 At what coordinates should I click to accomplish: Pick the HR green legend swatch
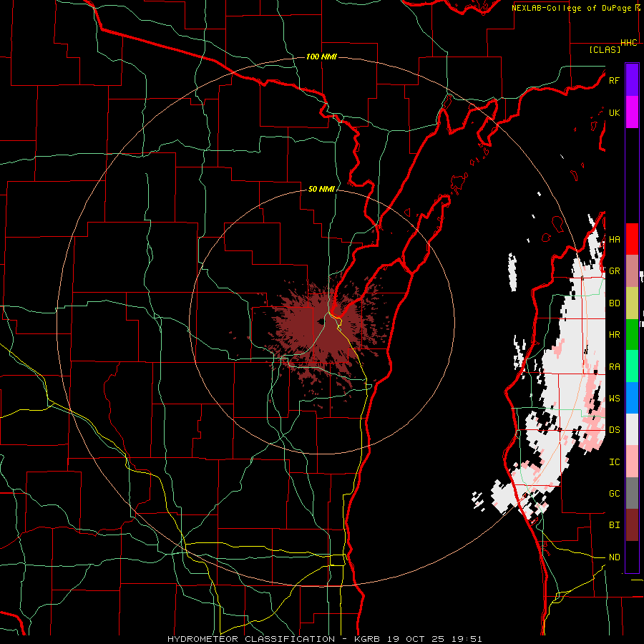point(632,334)
